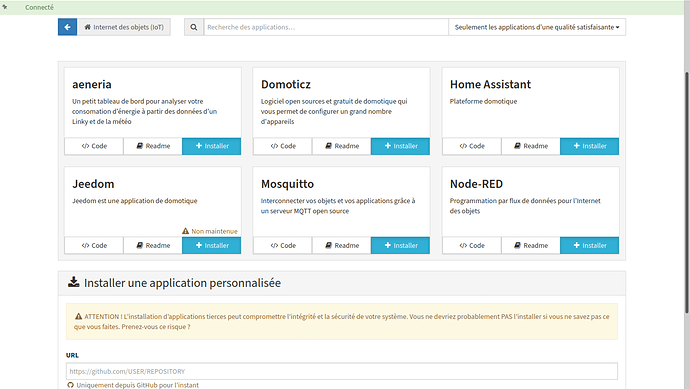690x389 pixels.
Task: Open the application quality filter dropdown
Action: (x=537, y=27)
